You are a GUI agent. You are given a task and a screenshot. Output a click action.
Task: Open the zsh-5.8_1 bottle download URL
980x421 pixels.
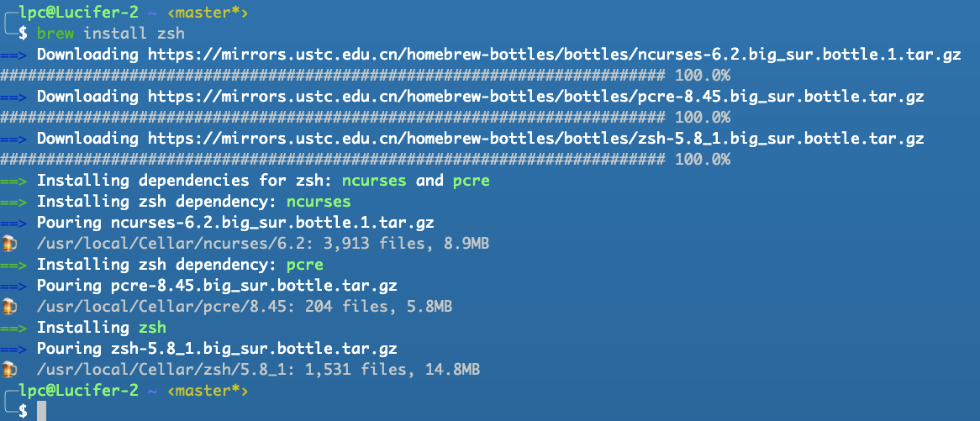(x=535, y=138)
